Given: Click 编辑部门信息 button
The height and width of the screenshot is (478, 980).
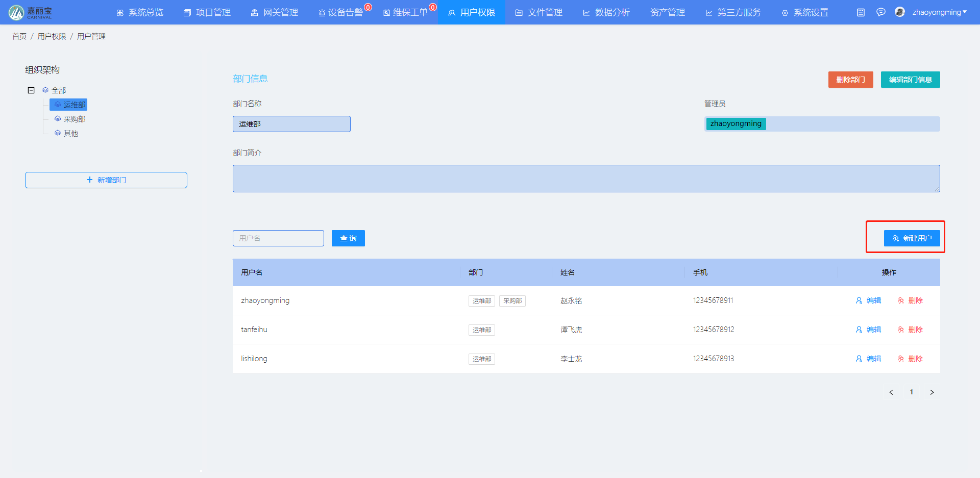Looking at the screenshot, I should point(910,80).
